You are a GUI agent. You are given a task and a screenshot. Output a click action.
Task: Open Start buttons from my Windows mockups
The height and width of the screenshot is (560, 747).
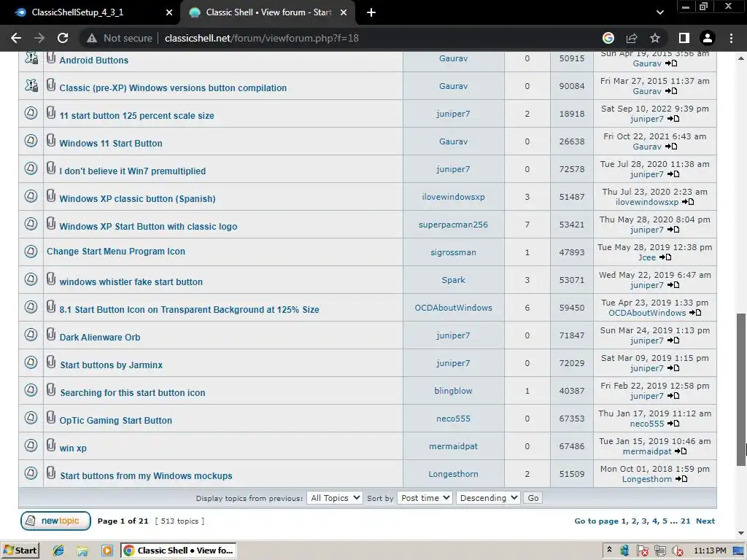(146, 475)
